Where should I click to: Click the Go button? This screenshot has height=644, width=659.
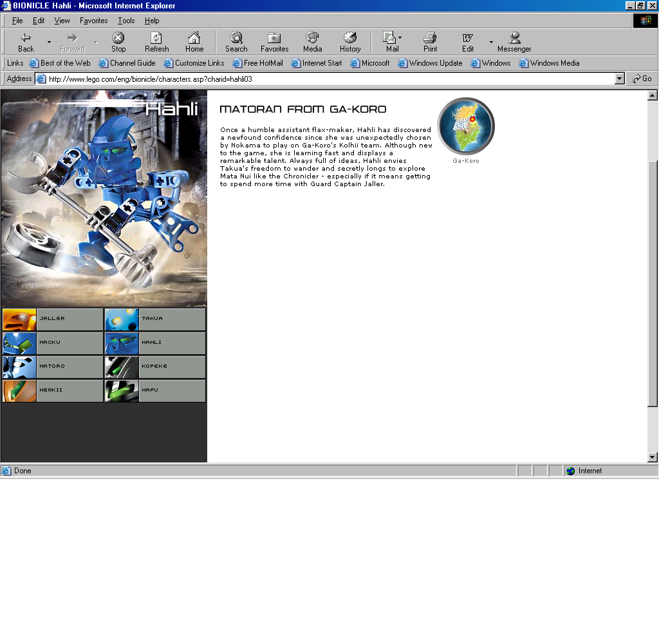642,79
